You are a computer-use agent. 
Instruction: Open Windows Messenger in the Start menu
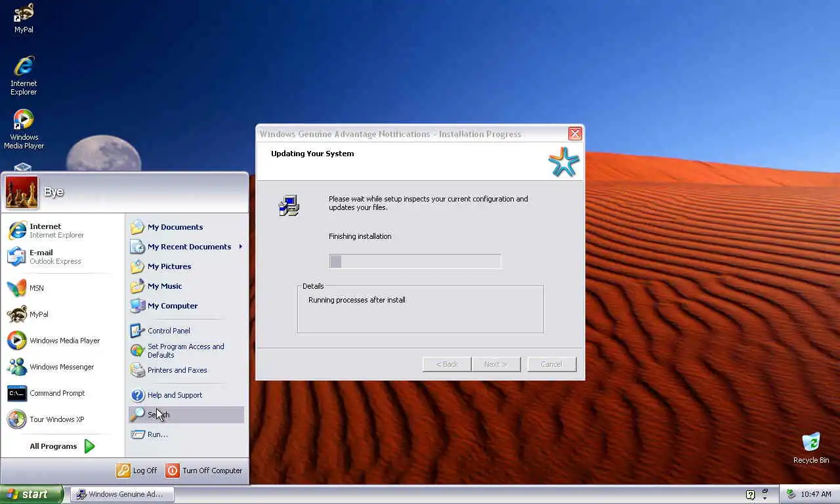tap(62, 367)
